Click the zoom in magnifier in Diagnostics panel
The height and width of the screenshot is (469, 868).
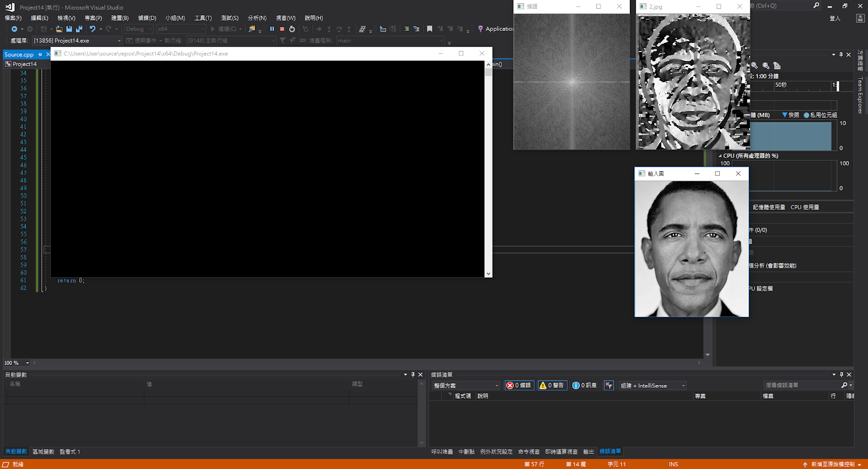pos(754,65)
